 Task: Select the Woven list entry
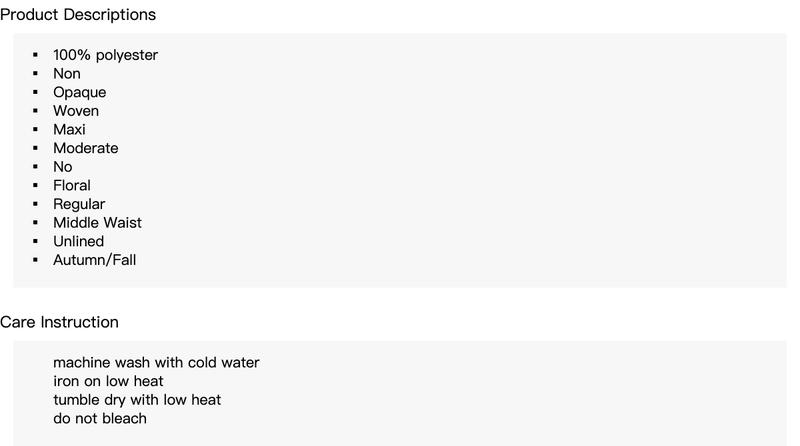click(x=76, y=111)
